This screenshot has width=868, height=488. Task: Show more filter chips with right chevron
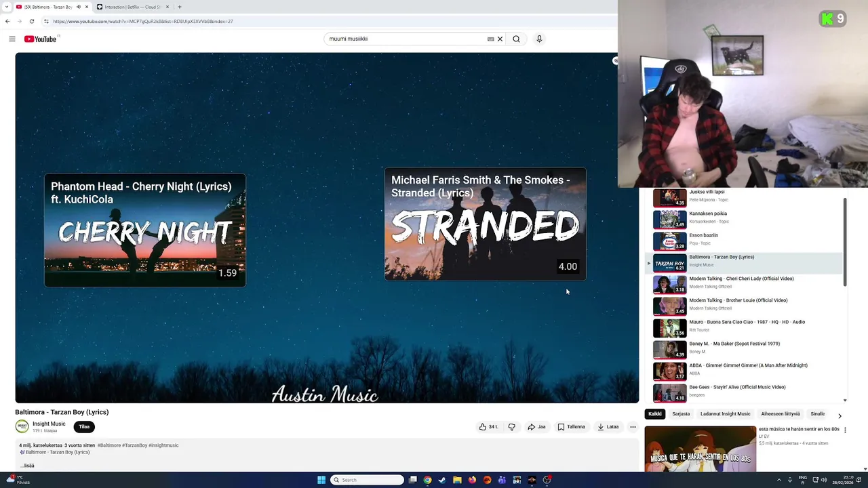click(840, 415)
